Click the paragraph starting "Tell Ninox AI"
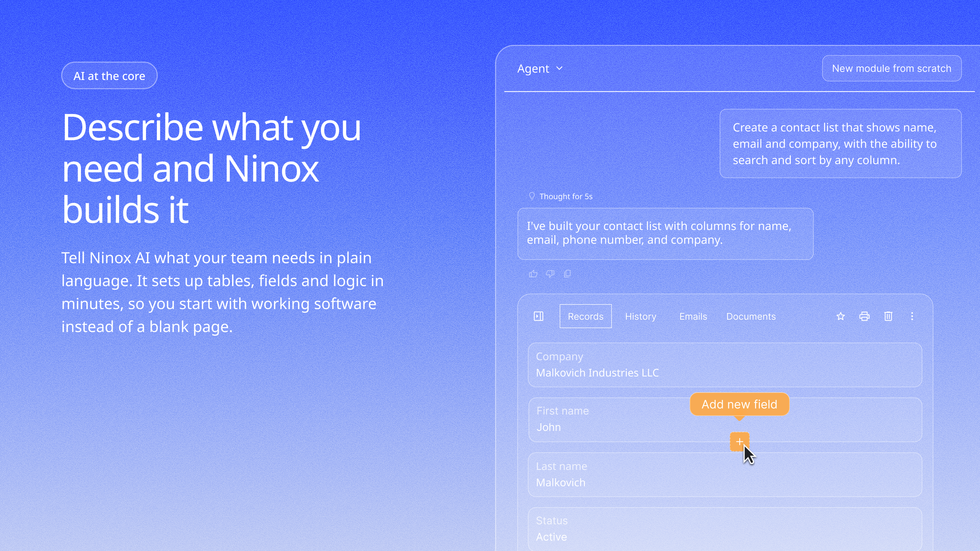The image size is (980, 551). 223,292
